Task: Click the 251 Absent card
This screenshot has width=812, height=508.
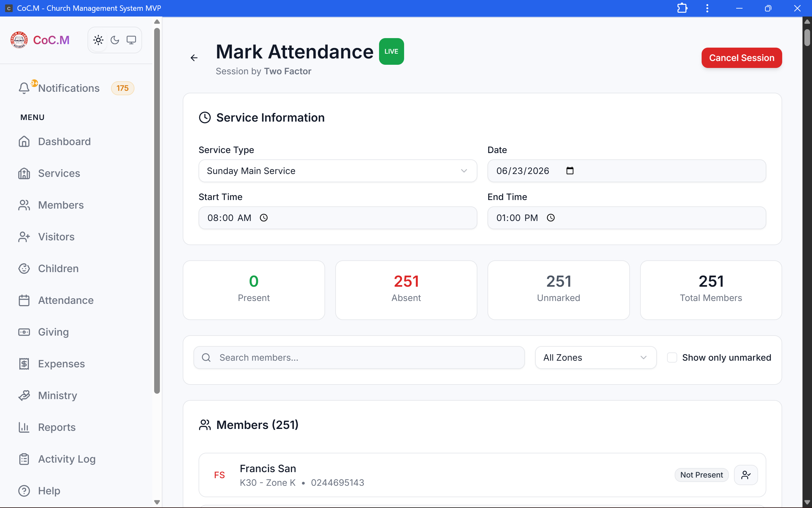Action: click(x=406, y=290)
